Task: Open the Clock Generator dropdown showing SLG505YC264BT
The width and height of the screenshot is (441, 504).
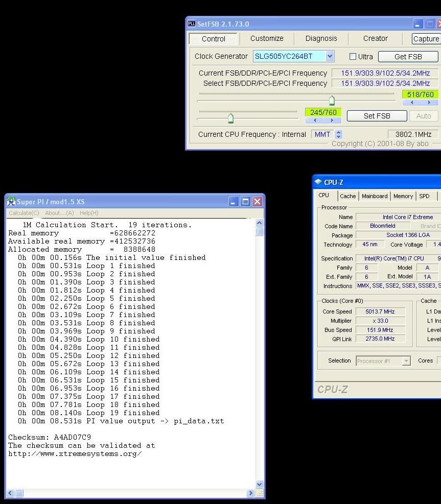Action: (x=329, y=56)
